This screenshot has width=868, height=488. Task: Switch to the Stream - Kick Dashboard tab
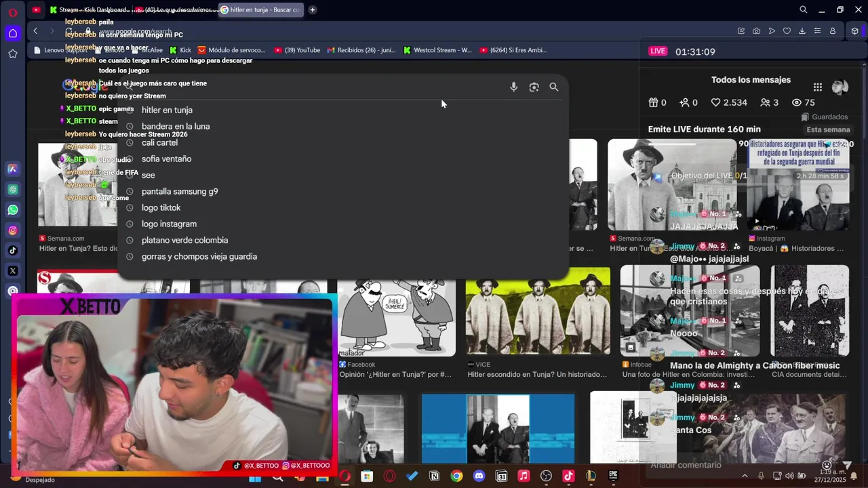88,9
